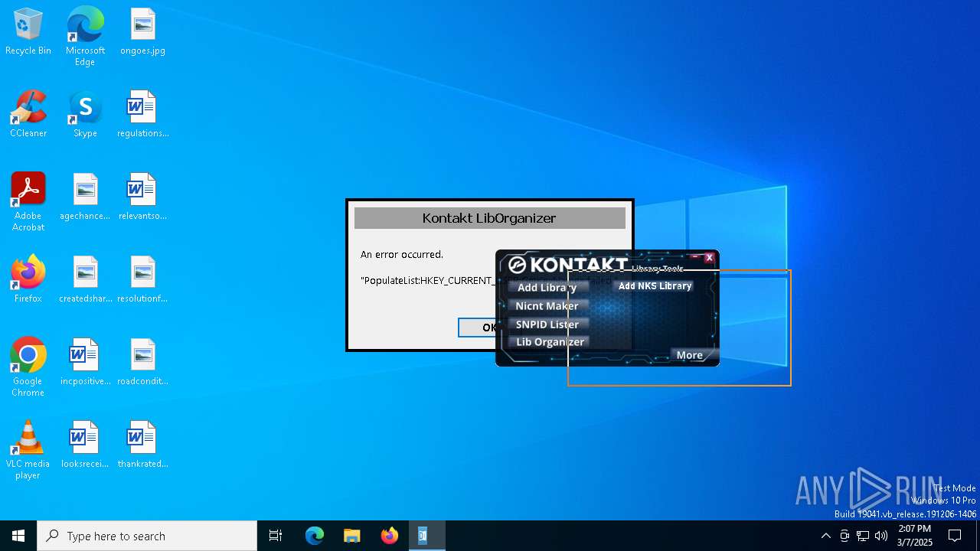Select the Skype desktop shortcut

85,115
